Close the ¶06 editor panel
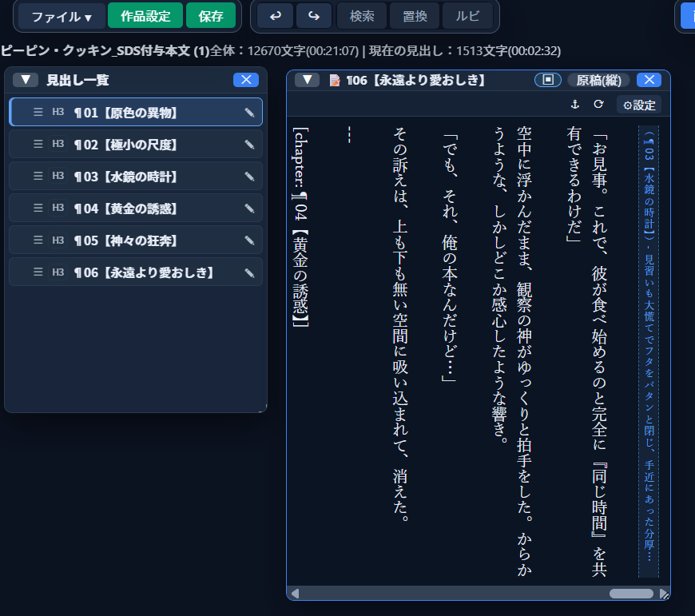The width and height of the screenshot is (695, 616). (x=649, y=80)
